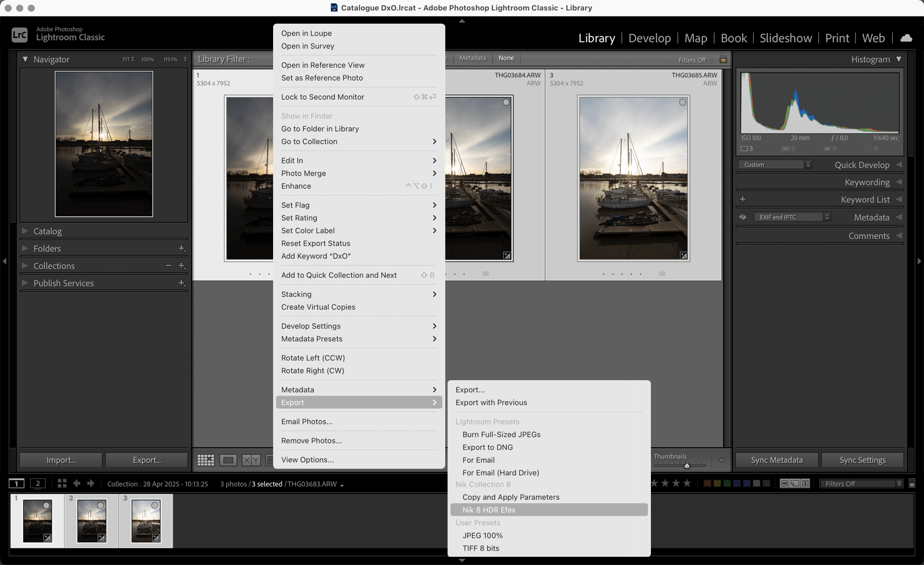
Task: Go back to previous source arrow
Action: pos(77,483)
